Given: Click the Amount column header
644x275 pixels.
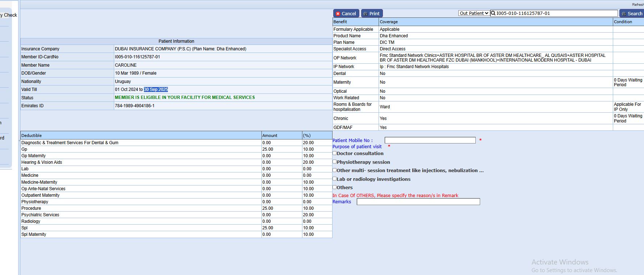Looking at the screenshot, I should click(269, 136).
